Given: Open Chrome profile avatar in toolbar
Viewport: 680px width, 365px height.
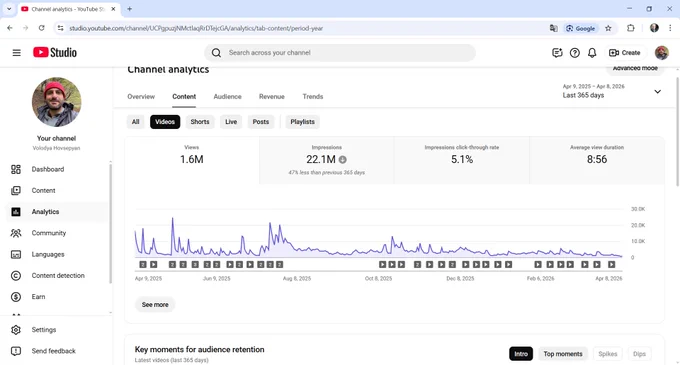Looking at the screenshot, I should (654, 28).
